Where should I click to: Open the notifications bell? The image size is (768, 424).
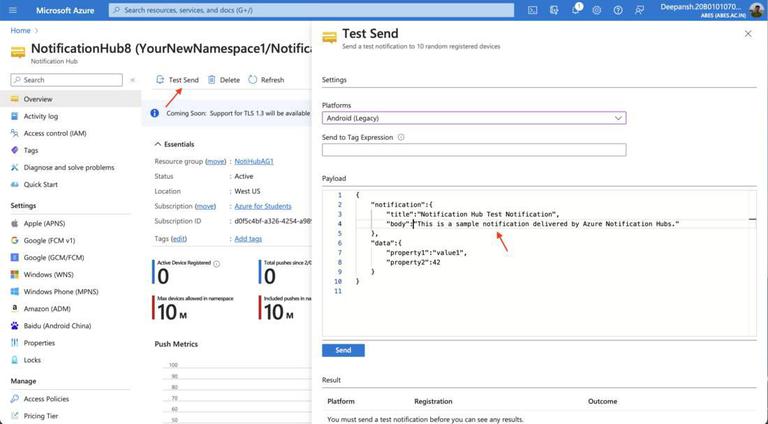[x=576, y=10]
